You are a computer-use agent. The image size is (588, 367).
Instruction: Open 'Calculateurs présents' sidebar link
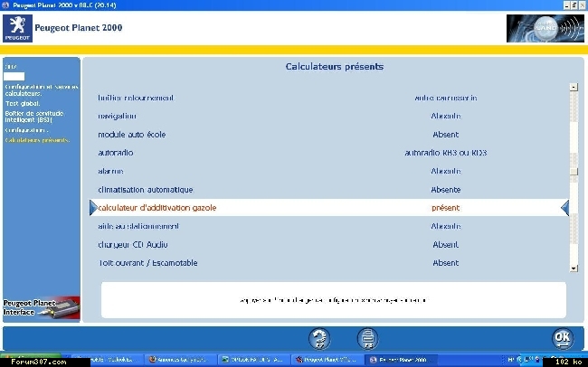(36, 140)
